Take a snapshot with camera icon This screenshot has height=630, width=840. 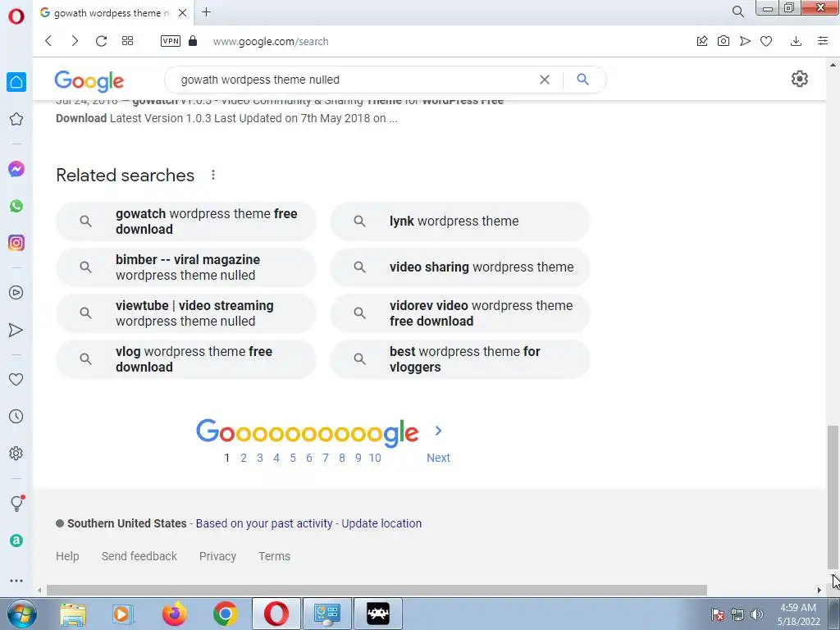[724, 41]
